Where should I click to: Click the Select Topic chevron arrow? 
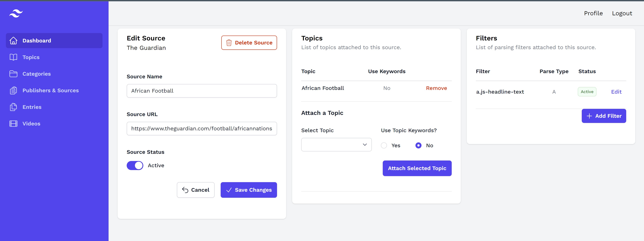(x=365, y=145)
